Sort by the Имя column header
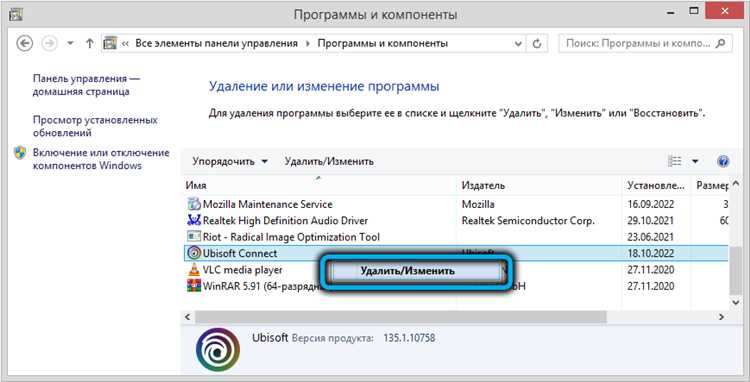 pos(196,186)
